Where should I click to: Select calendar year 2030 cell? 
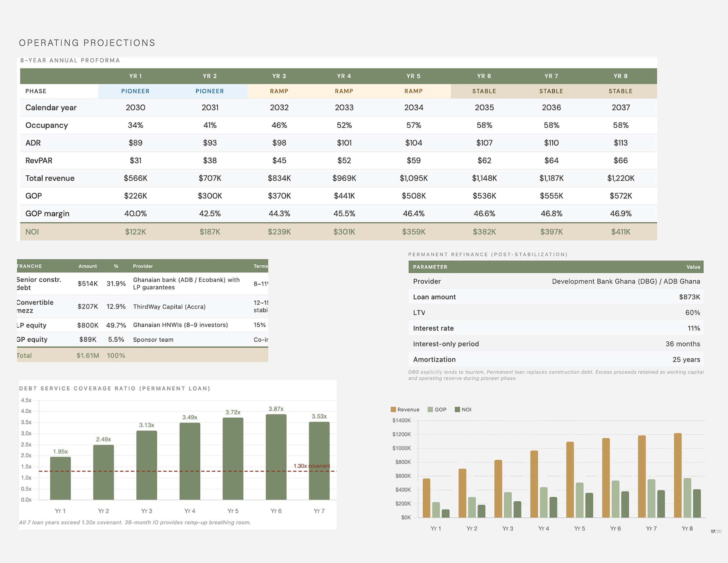click(x=135, y=108)
